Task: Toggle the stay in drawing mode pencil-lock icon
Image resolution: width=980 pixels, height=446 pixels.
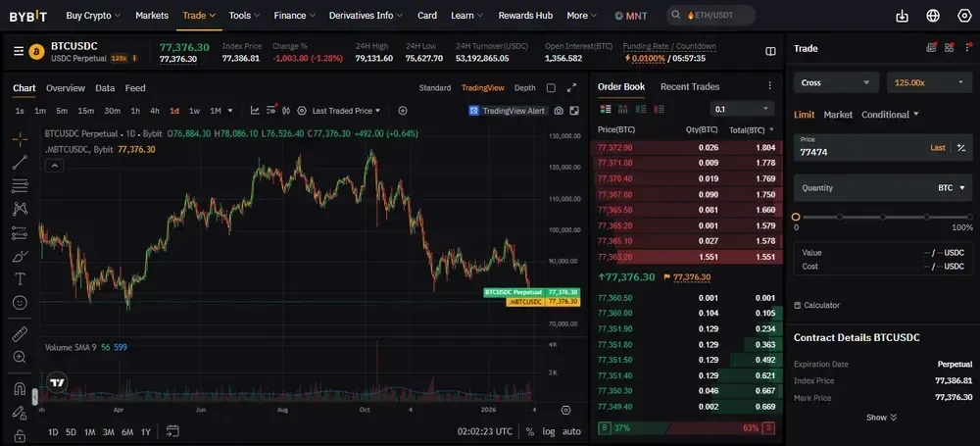Action: [20, 413]
